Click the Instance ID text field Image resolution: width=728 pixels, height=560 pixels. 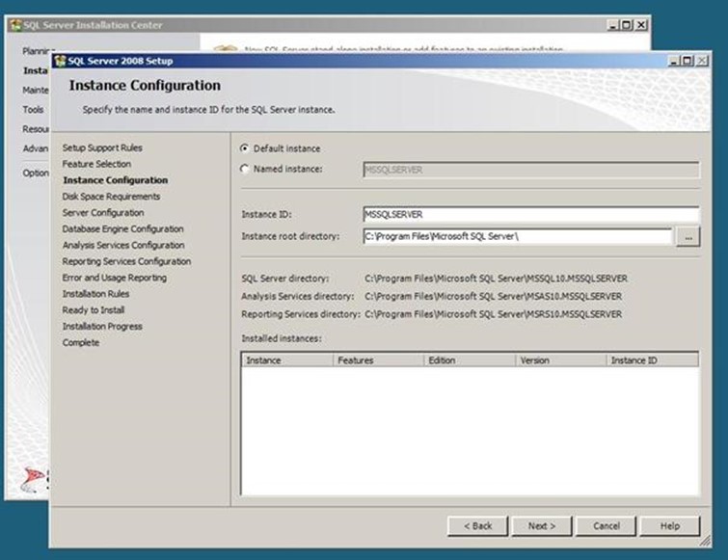coord(530,214)
